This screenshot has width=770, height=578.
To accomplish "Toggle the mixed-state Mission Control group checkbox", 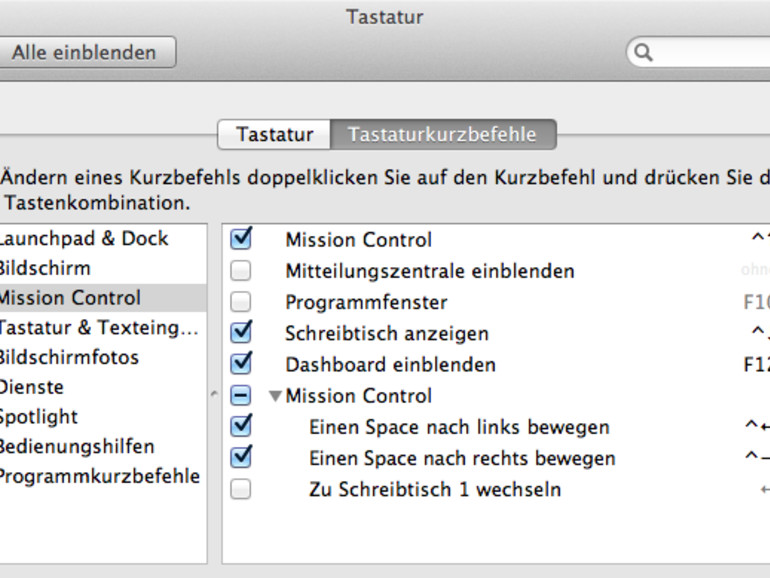I will pos(241,396).
